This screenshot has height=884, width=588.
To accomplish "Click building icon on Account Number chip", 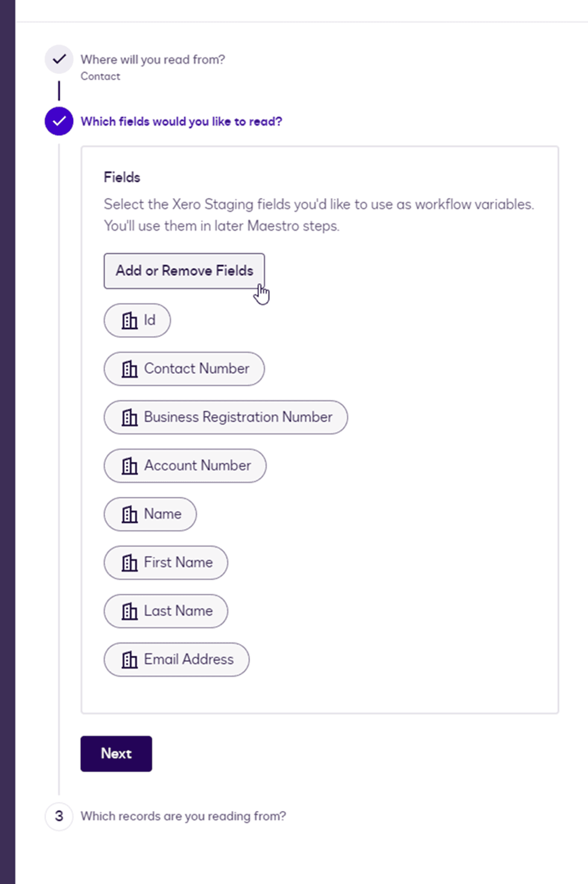I will 130,466.
